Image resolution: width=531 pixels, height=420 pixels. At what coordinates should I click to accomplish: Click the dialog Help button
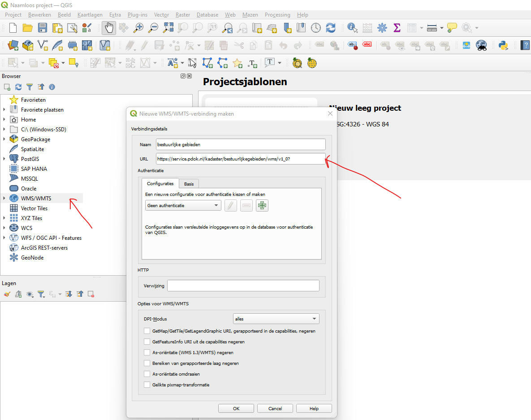[x=314, y=408]
